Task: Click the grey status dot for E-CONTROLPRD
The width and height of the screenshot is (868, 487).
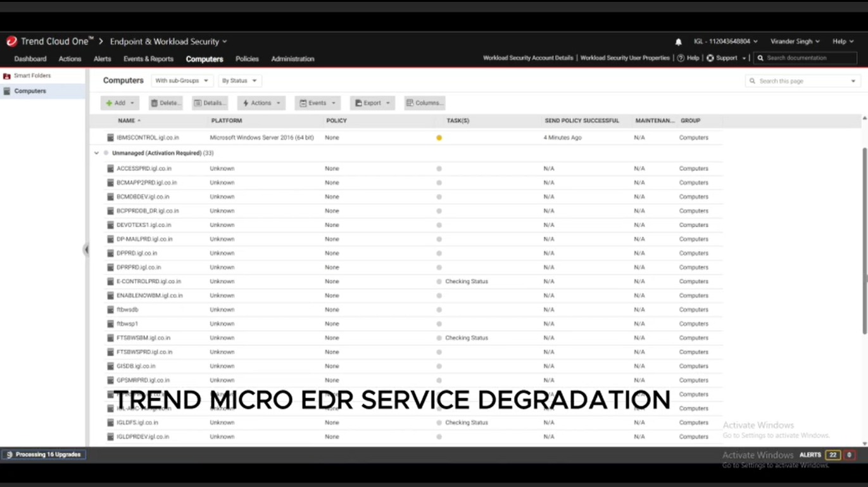Action: [x=439, y=281]
